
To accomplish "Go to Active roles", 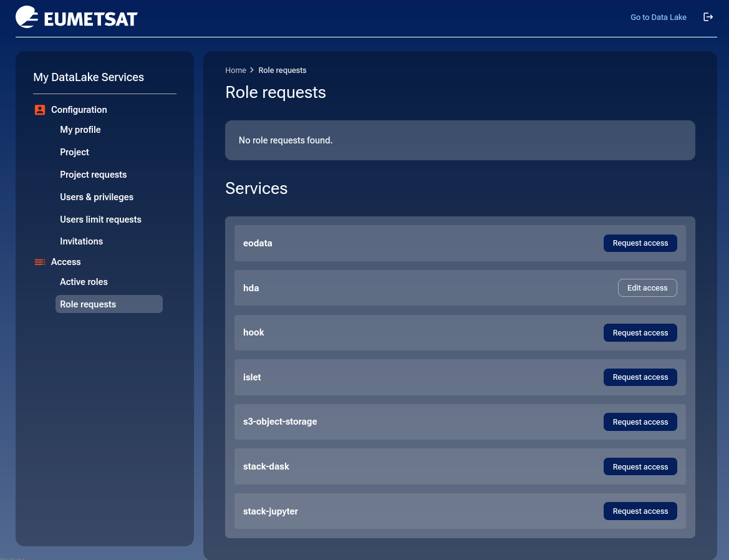I will (84, 282).
